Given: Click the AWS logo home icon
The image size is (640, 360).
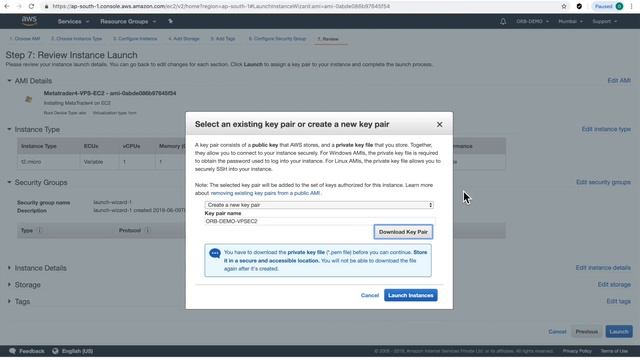Looking at the screenshot, I should [29, 21].
